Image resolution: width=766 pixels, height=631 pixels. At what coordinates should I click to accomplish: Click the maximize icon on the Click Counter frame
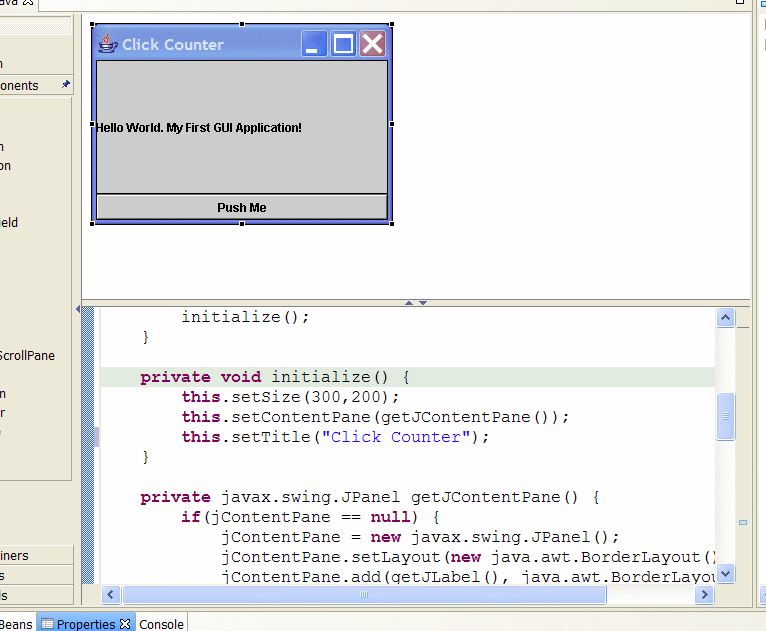[x=343, y=43]
